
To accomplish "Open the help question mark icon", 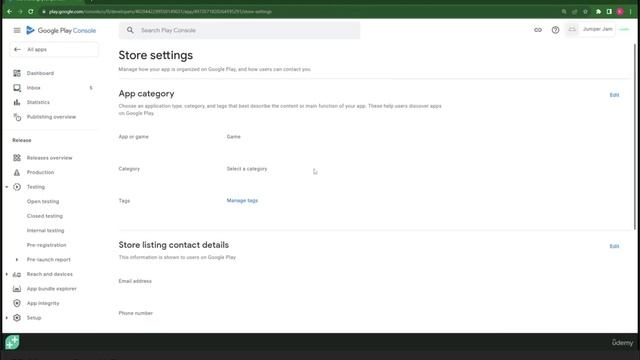I will (555, 30).
